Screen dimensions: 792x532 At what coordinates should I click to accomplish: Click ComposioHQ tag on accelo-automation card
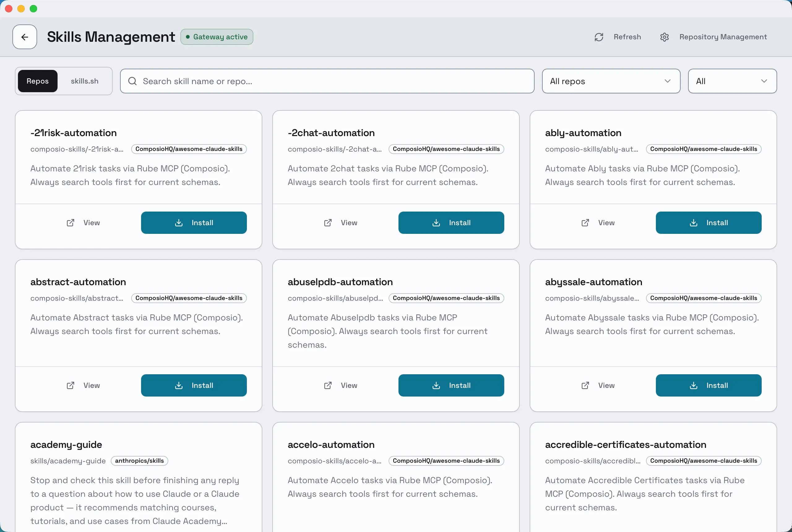click(x=446, y=461)
